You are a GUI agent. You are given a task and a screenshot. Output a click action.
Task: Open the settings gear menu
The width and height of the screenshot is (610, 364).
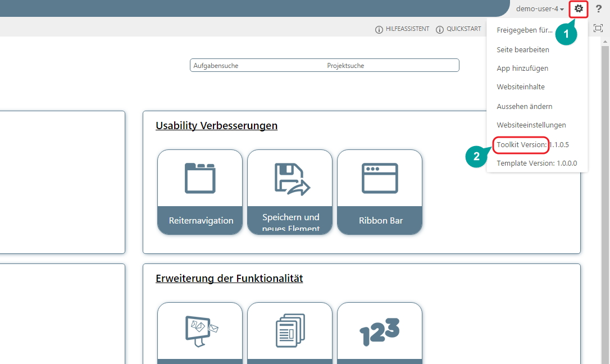click(579, 8)
